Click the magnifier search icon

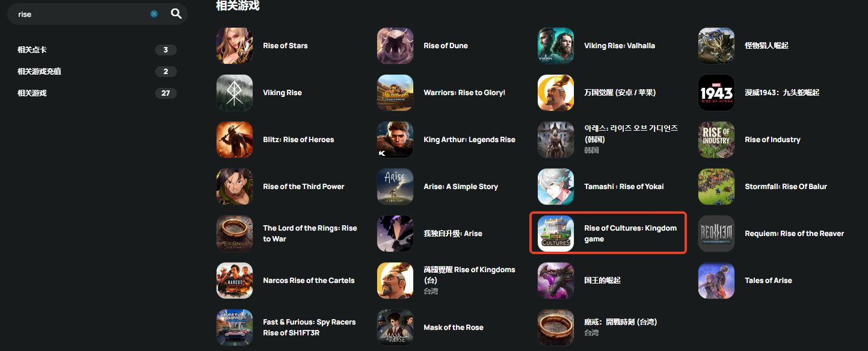176,14
